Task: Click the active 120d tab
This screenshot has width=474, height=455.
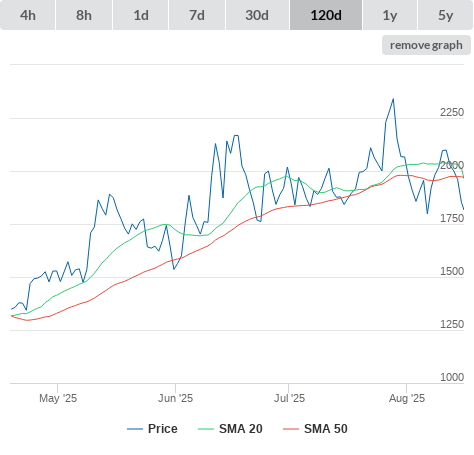Action: coord(326,15)
